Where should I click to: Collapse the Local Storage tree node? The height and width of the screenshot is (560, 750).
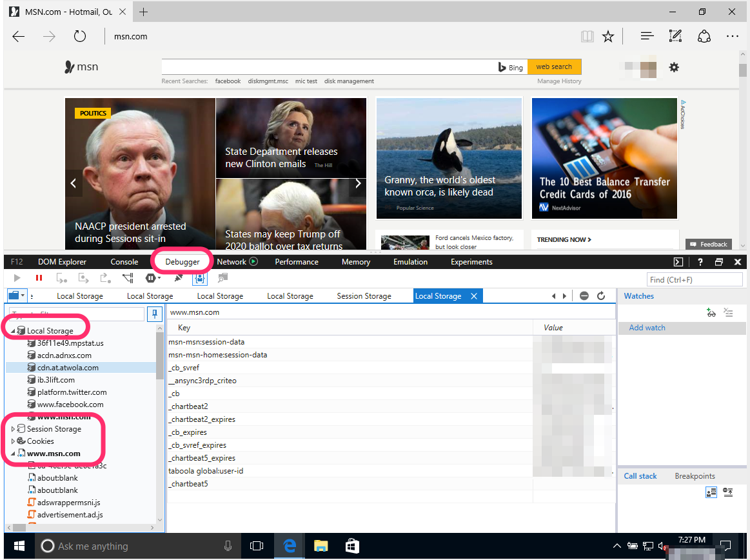[13, 331]
